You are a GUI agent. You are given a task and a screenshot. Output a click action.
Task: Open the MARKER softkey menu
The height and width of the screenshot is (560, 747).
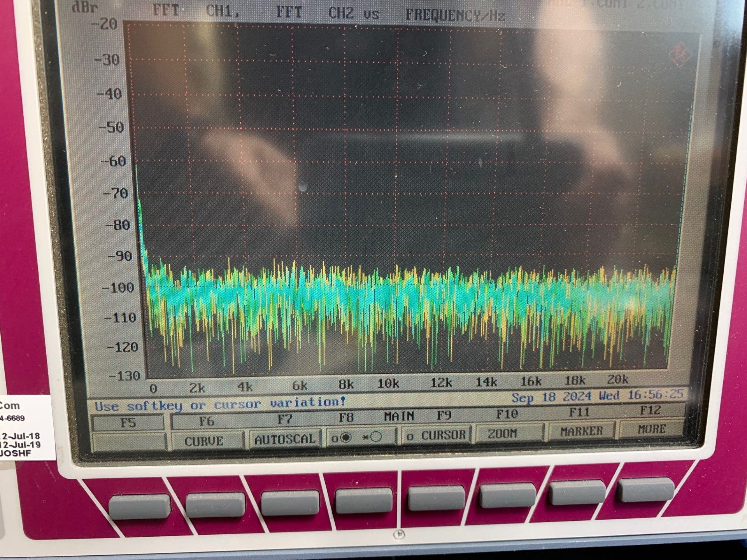click(x=581, y=431)
